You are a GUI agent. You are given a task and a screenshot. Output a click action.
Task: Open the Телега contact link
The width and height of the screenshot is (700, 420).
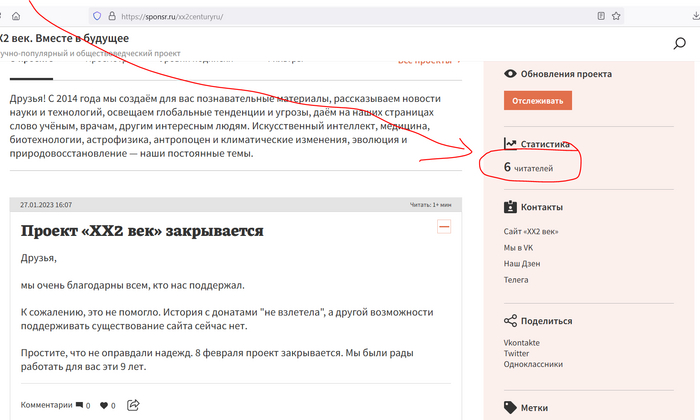point(516,280)
